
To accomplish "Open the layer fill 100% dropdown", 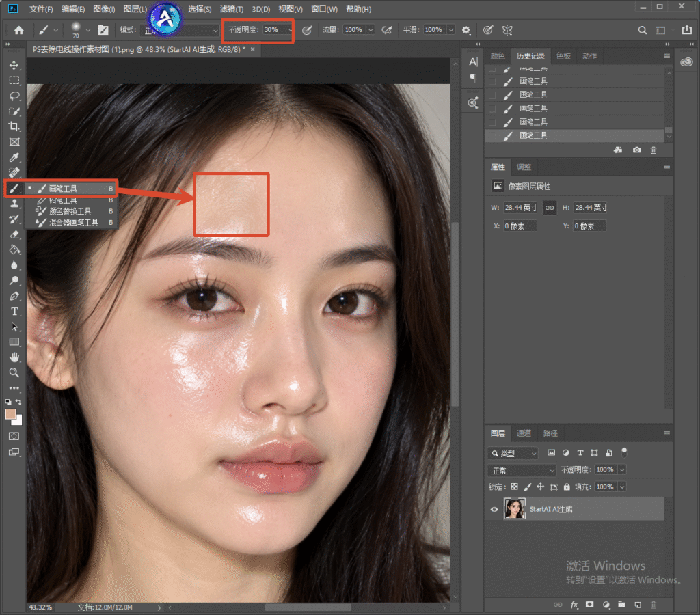I will point(622,487).
